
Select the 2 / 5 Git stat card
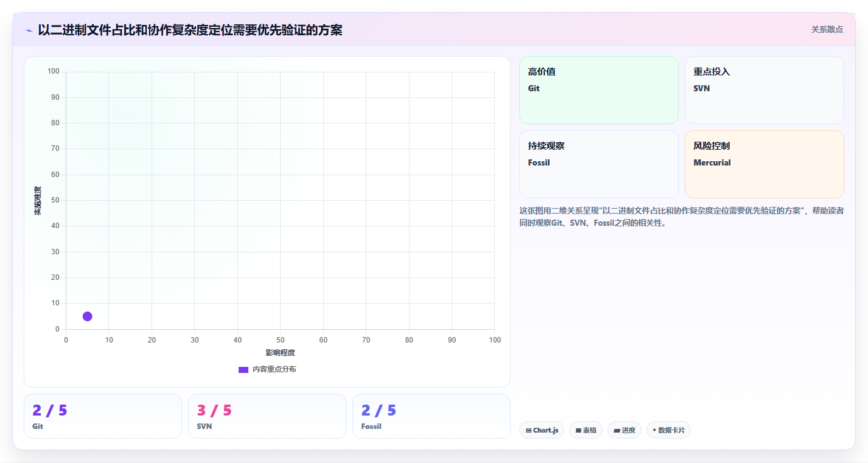(x=103, y=416)
